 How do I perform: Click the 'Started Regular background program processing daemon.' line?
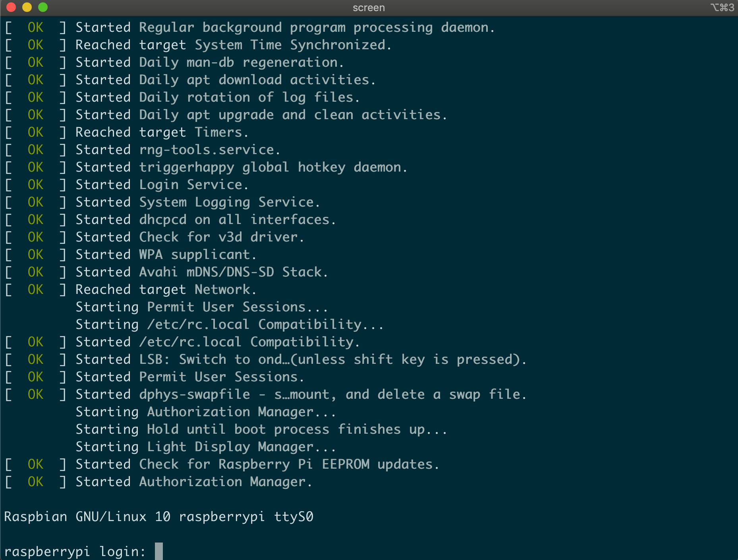click(285, 27)
